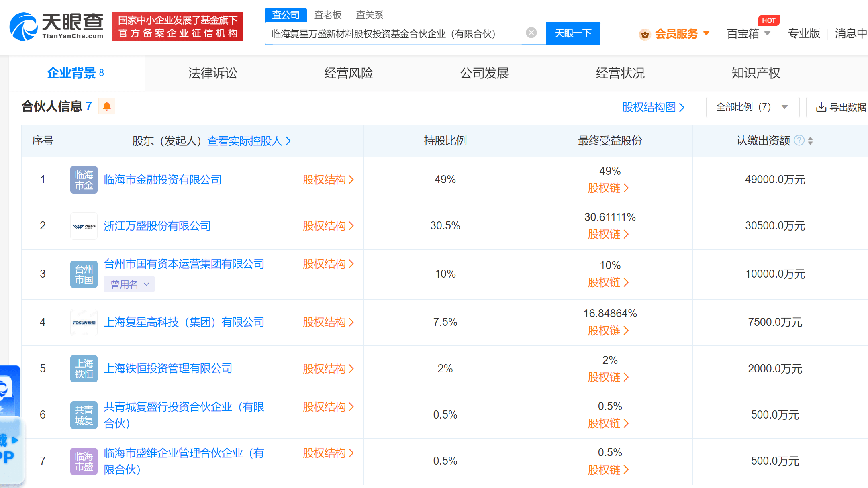View 股权结构 for 上海铁恒投资管理
868x488 pixels.
[328, 369]
